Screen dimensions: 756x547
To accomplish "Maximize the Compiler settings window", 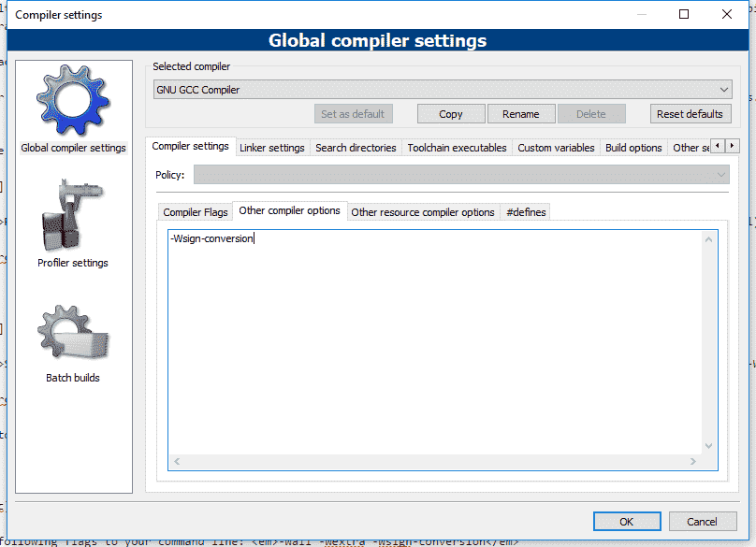I will coord(684,14).
